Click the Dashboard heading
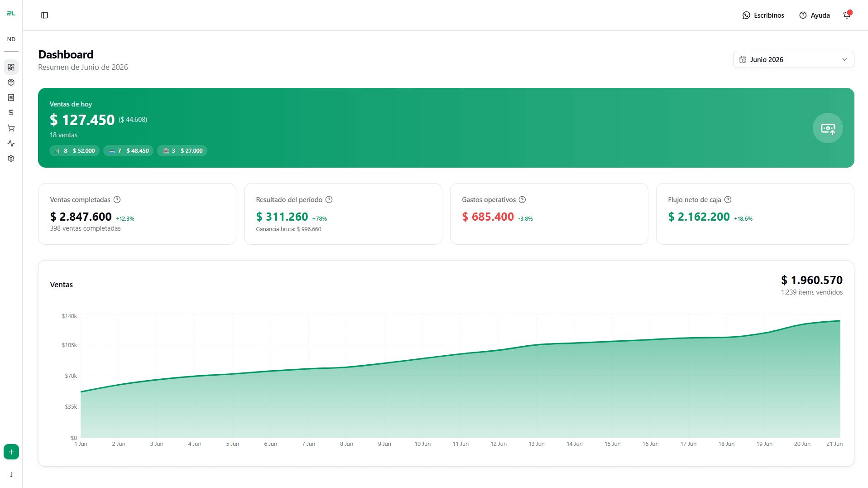 (66, 54)
